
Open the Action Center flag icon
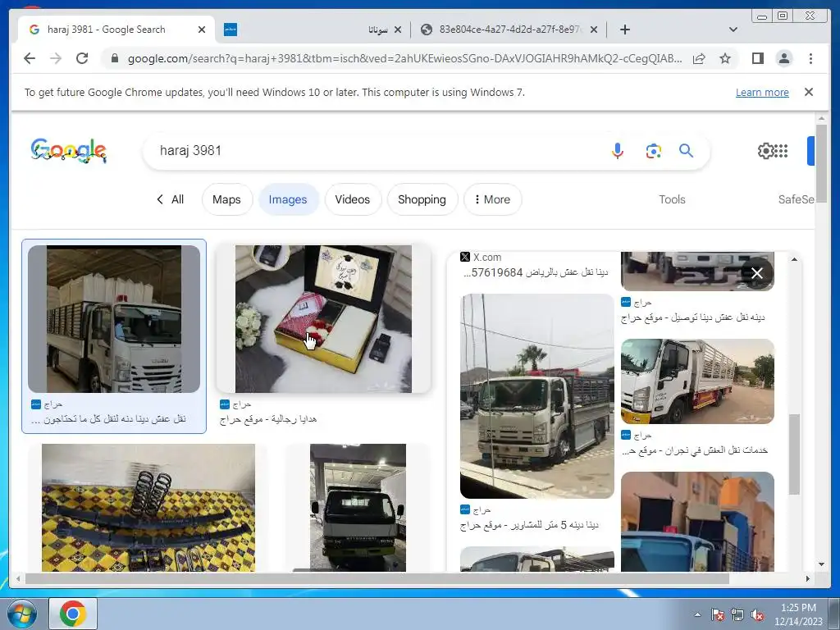pos(717,614)
